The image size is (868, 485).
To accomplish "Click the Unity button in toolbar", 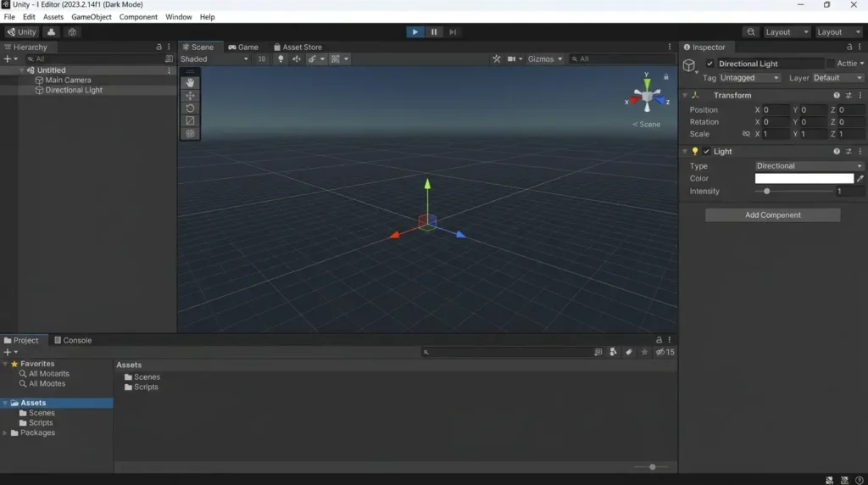I will (21, 32).
